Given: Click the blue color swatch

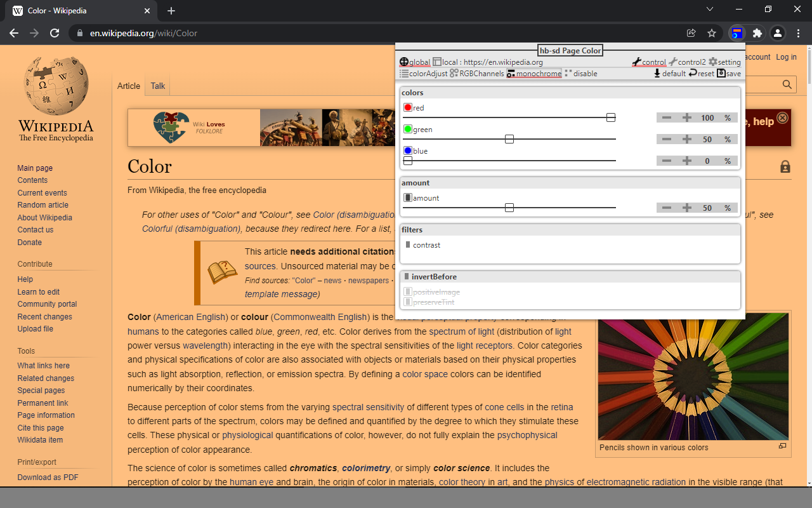Looking at the screenshot, I should coord(408,151).
